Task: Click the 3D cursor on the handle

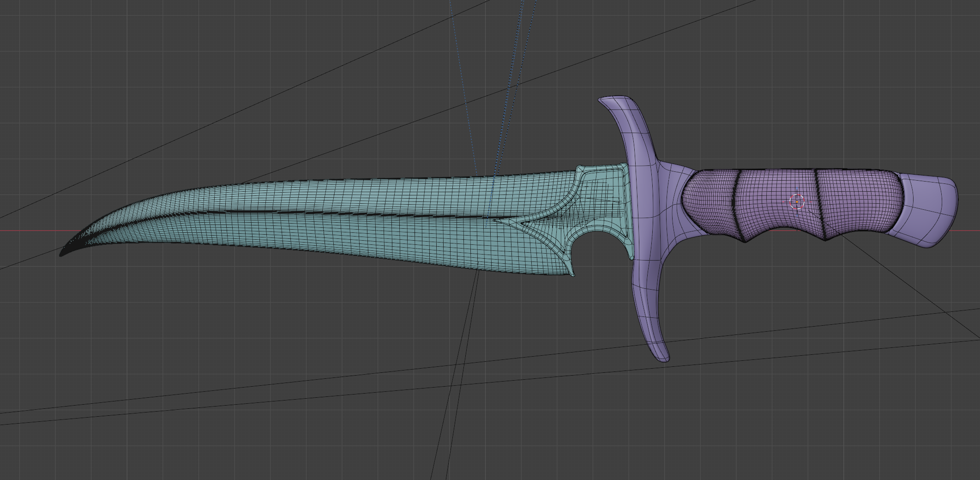Action: 797,201
